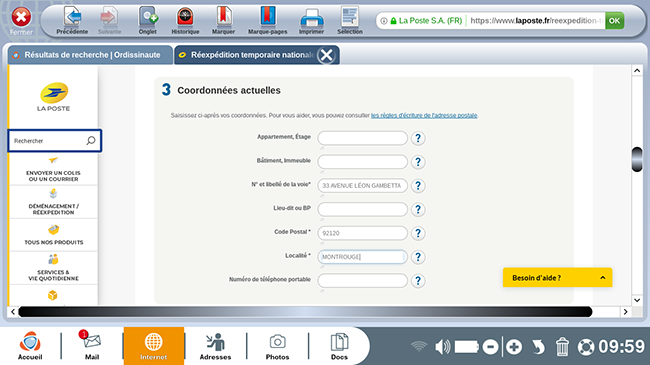Open the Historique browsing history
Image resolution: width=650 pixels, height=365 pixels.
click(x=185, y=21)
